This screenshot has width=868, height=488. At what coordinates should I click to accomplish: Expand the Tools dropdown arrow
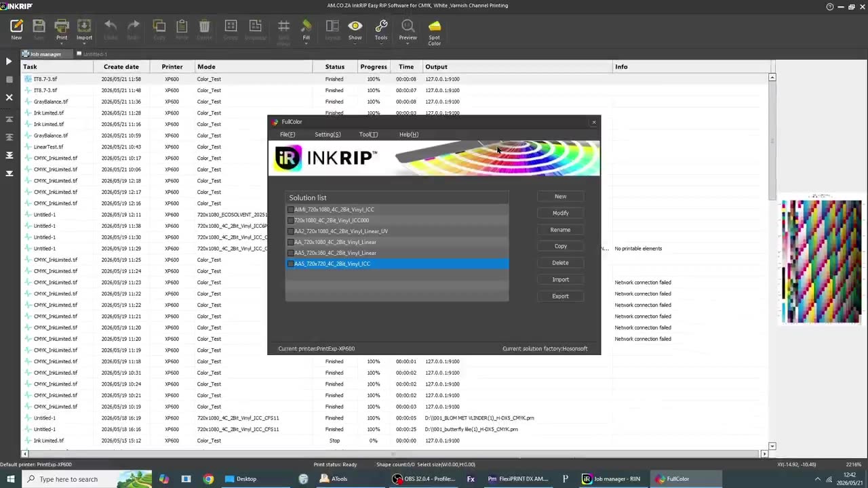pyautogui.click(x=381, y=44)
